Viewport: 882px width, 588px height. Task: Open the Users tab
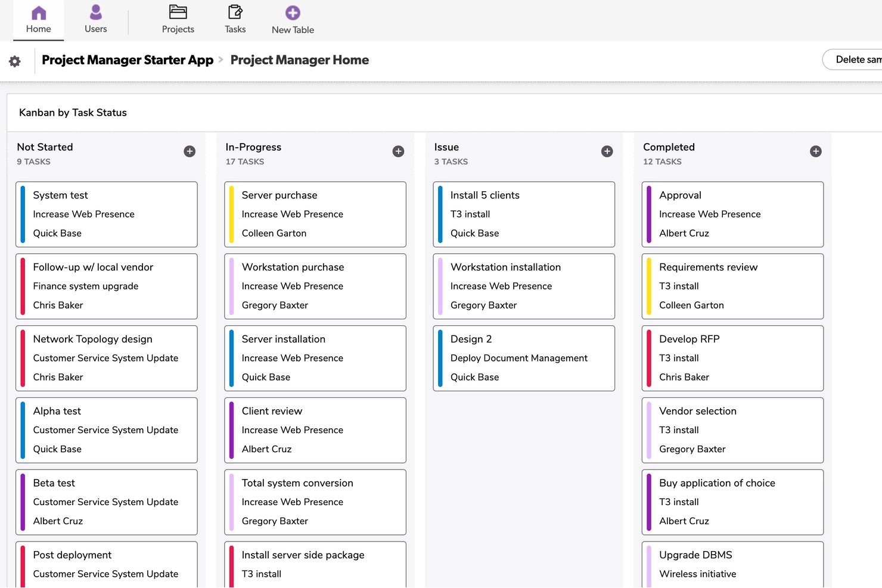[95, 20]
